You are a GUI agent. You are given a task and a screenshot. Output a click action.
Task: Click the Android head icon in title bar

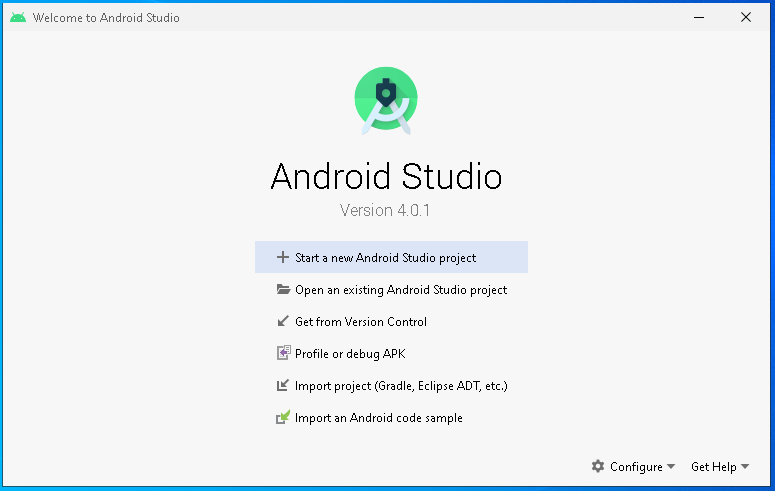18,17
